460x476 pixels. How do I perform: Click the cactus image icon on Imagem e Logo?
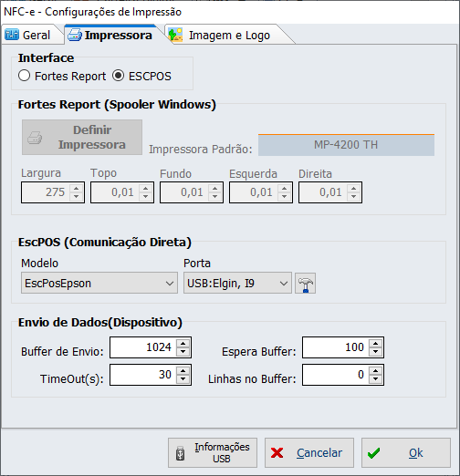(x=175, y=35)
